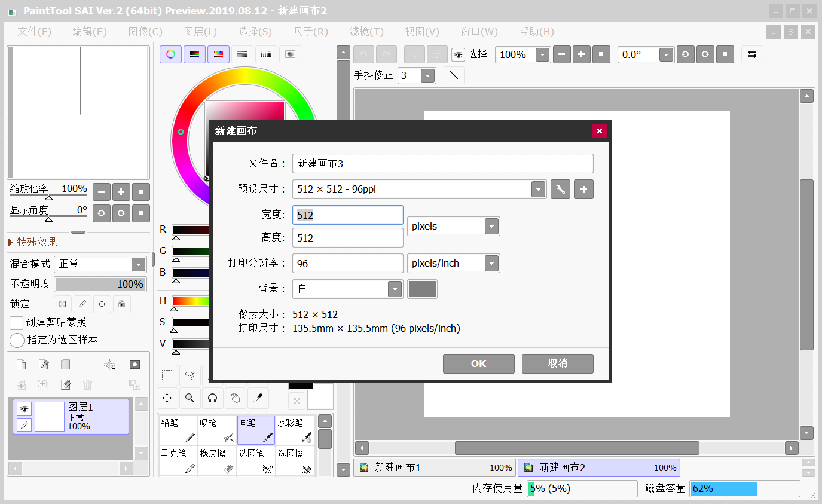Select the Eyedropper color picker tool
The width and height of the screenshot is (822, 504).
pyautogui.click(x=258, y=398)
